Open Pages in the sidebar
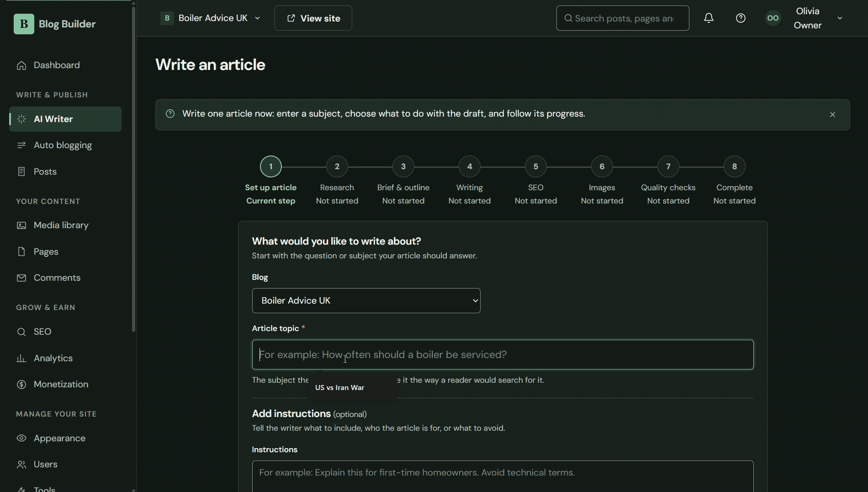 pyautogui.click(x=65, y=252)
